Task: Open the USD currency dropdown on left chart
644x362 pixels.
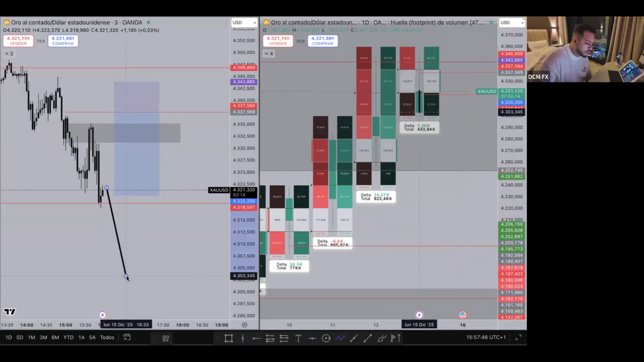Action: click(x=244, y=23)
